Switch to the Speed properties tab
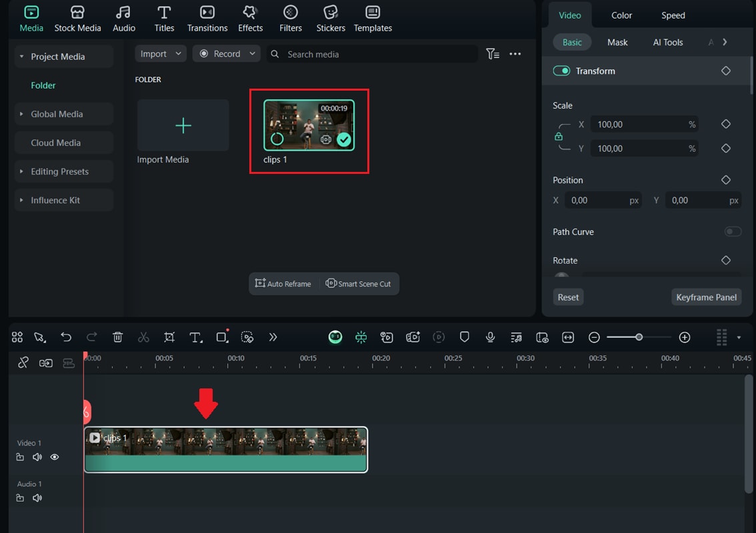The image size is (756, 533). point(673,15)
